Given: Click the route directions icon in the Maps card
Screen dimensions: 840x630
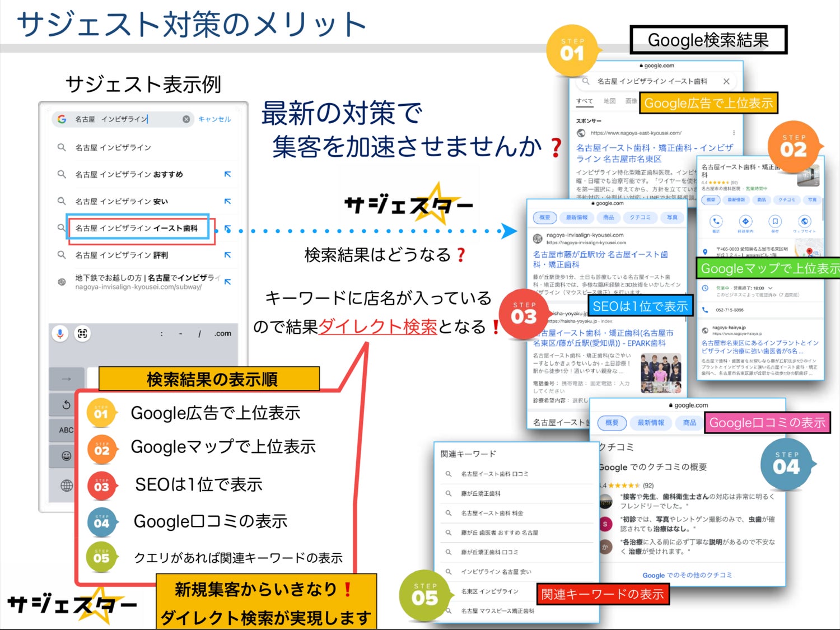Looking at the screenshot, I should coord(745,221).
